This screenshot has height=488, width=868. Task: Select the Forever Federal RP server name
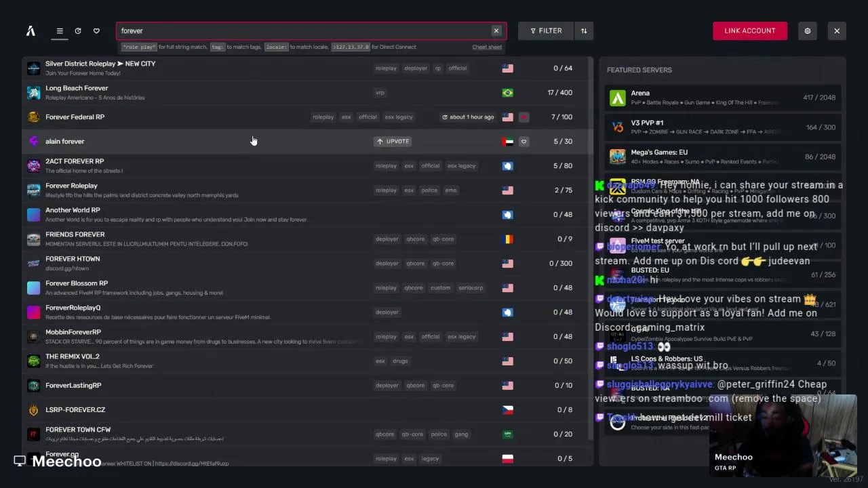point(75,117)
